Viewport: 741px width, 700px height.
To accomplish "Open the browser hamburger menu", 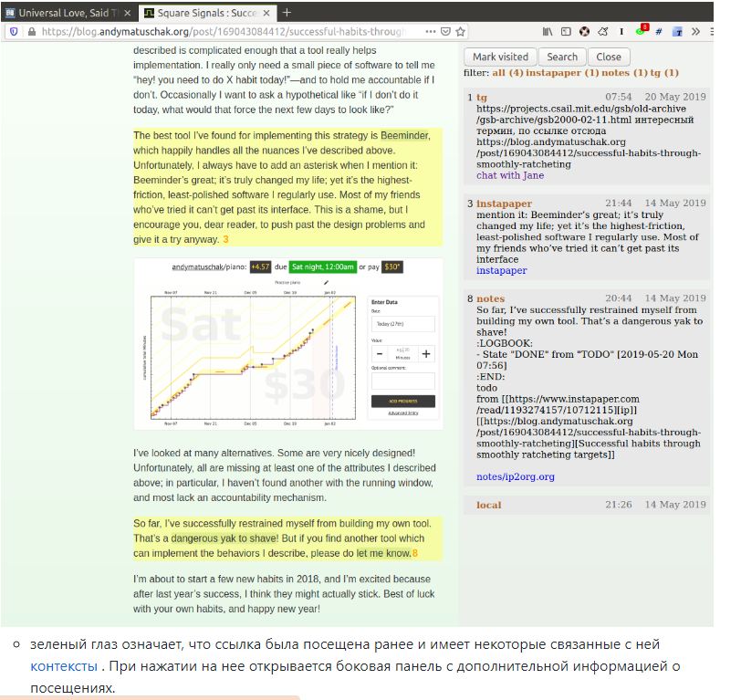I will 711,32.
